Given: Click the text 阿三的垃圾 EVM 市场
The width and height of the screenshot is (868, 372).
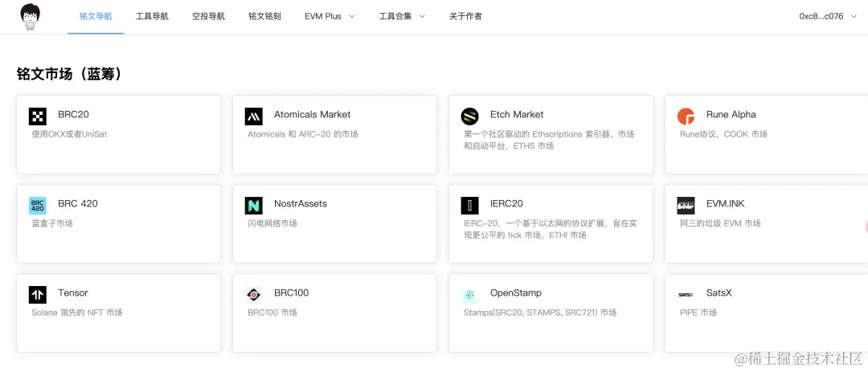Looking at the screenshot, I should [720, 223].
